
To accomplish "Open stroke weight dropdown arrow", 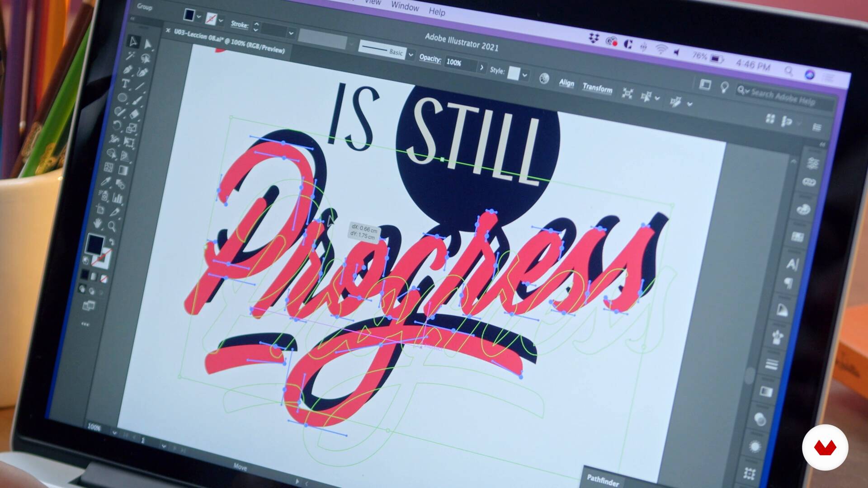I will [291, 33].
